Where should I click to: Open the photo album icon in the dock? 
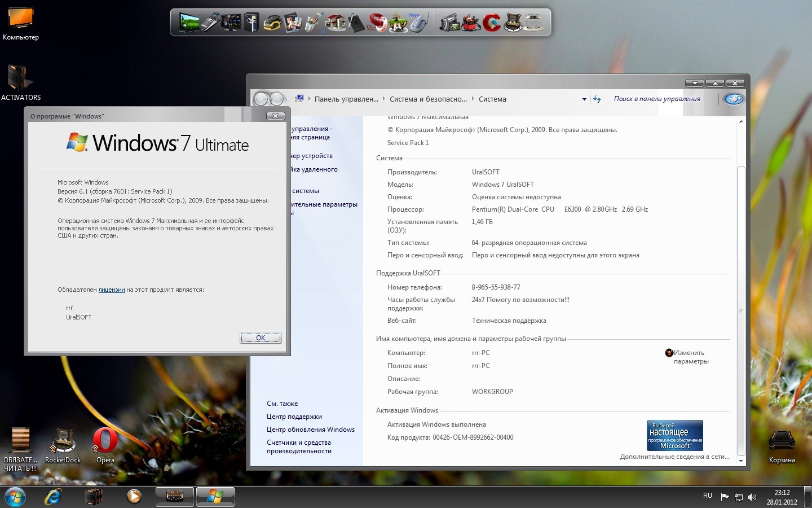[x=293, y=23]
